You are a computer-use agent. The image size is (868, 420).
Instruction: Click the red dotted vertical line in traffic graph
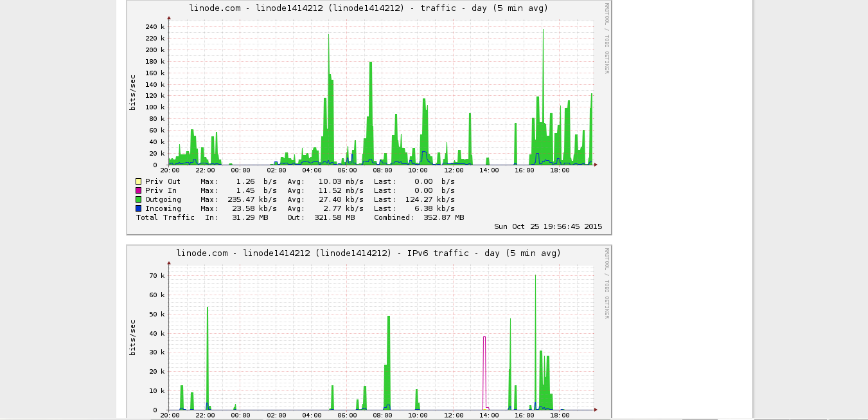click(560, 92)
